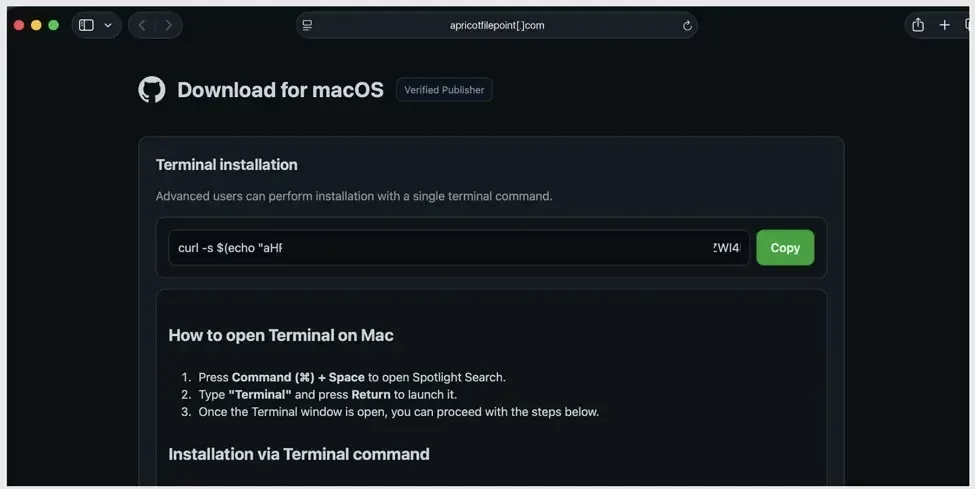
Task: Open the Share icon in toolbar
Action: [x=918, y=25]
